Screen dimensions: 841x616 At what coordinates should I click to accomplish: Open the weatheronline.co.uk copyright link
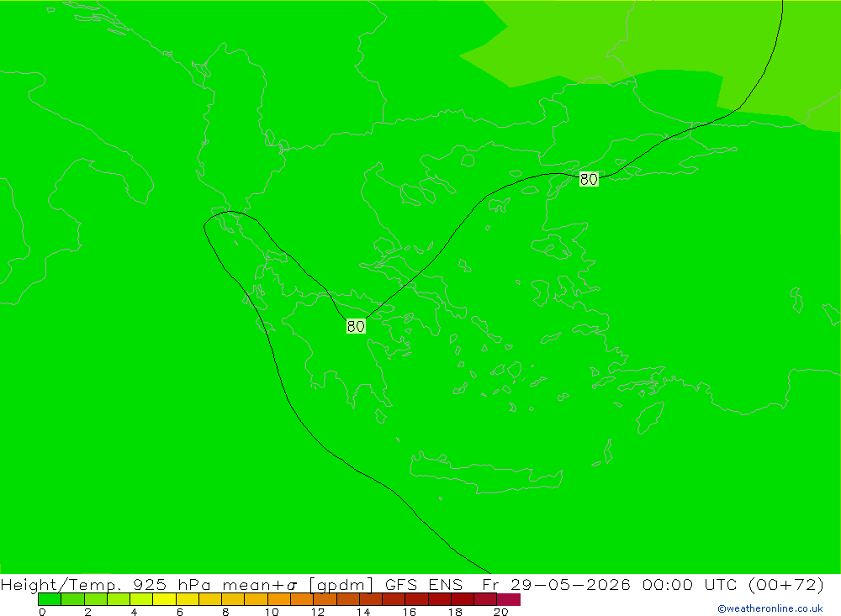[770, 608]
